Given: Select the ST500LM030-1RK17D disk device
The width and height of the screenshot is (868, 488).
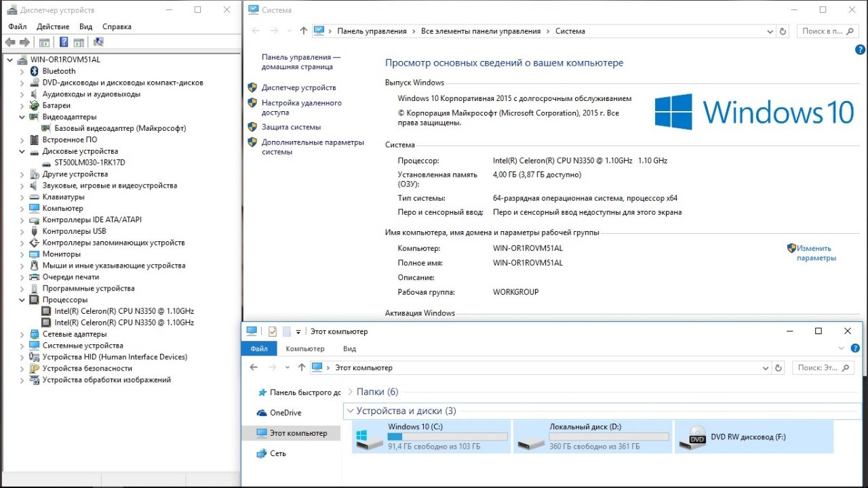Looking at the screenshot, I should pyautogui.click(x=90, y=163).
